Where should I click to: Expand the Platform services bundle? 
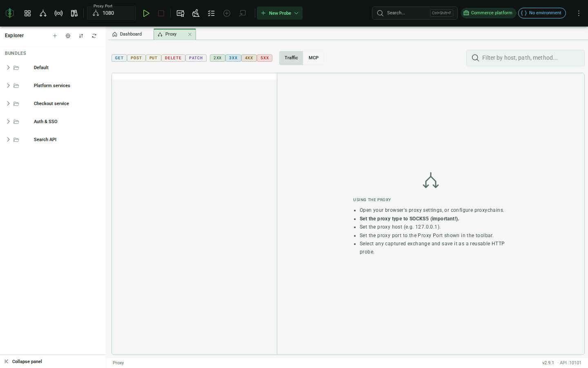pyautogui.click(x=8, y=85)
